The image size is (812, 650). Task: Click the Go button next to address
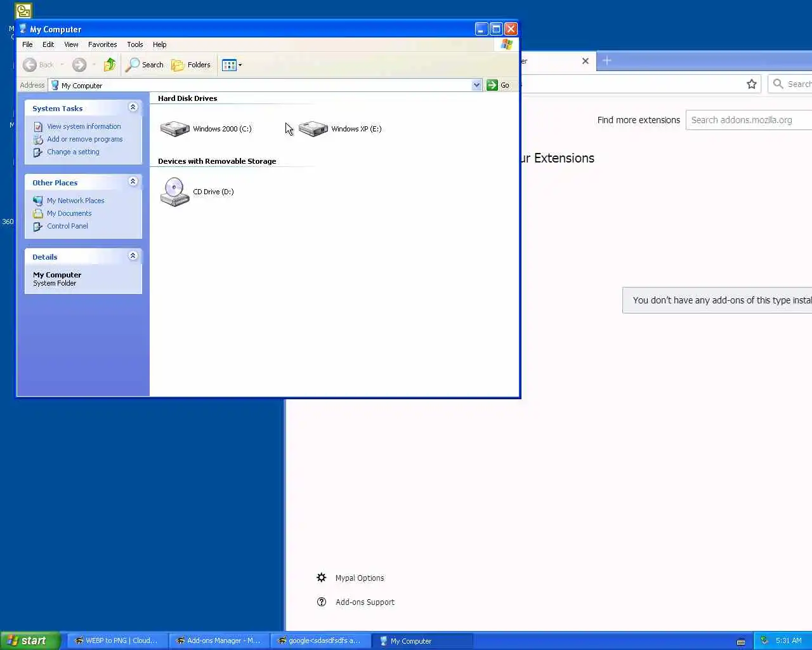[498, 85]
